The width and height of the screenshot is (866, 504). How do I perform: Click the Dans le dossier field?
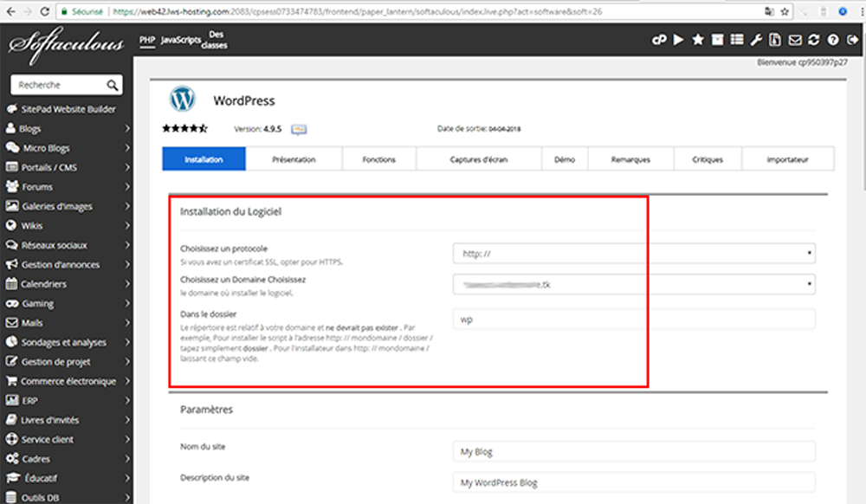tap(634, 319)
